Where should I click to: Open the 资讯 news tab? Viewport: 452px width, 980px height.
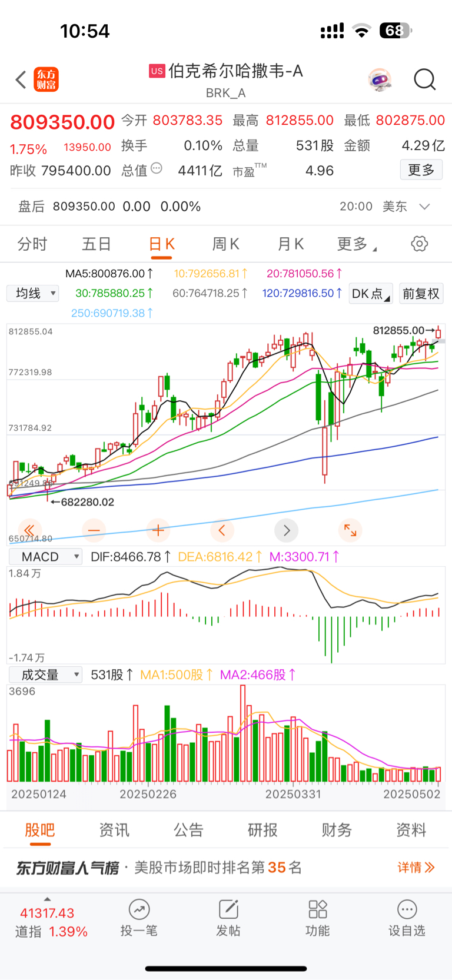[x=114, y=830]
